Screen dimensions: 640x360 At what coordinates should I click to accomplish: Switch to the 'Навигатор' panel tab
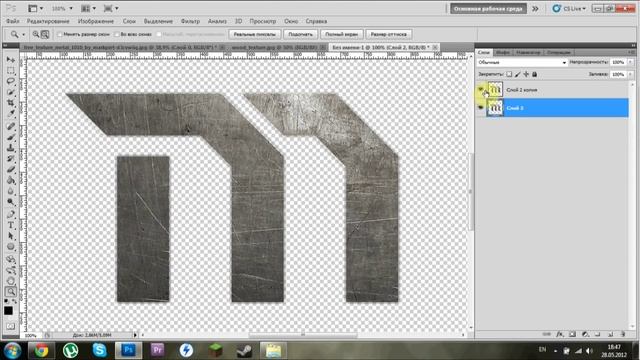pyautogui.click(x=528, y=53)
